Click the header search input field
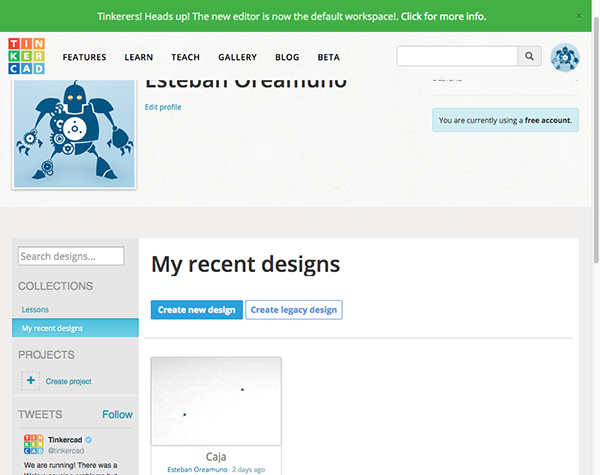The image size is (600, 475). pos(457,56)
